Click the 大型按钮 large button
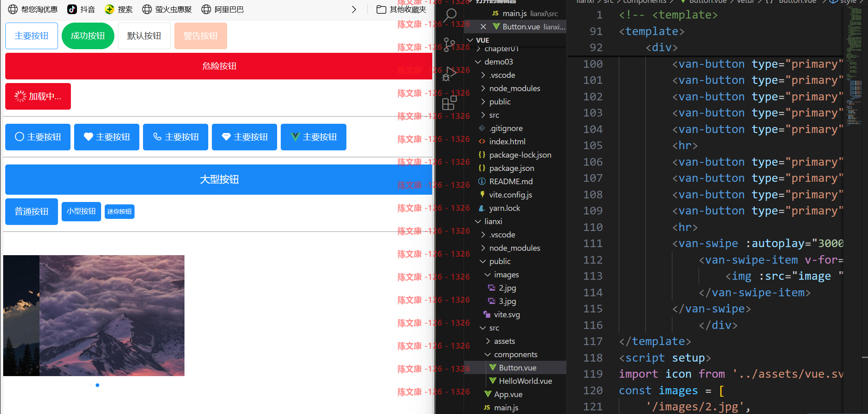This screenshot has width=868, height=414. (219, 179)
